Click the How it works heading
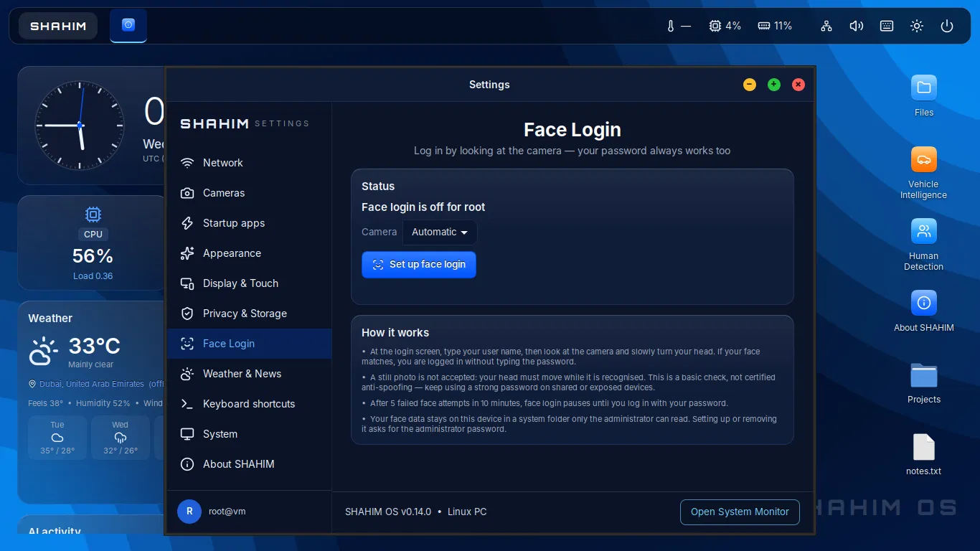This screenshot has height=551, width=980. [x=395, y=333]
